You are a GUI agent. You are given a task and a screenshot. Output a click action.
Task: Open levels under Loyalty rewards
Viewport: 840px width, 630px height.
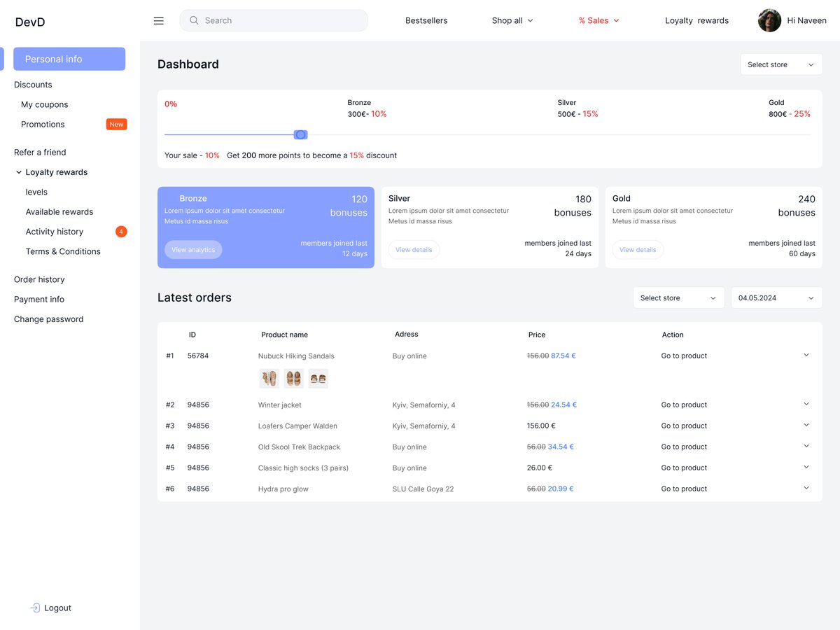pyautogui.click(x=36, y=192)
